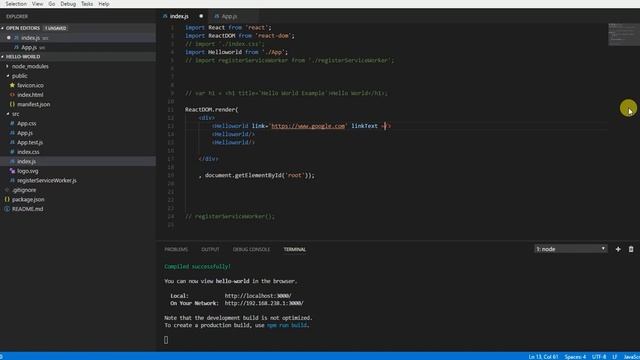Open the Go menu
Viewport: 640px width, 360px height.
[51, 4]
